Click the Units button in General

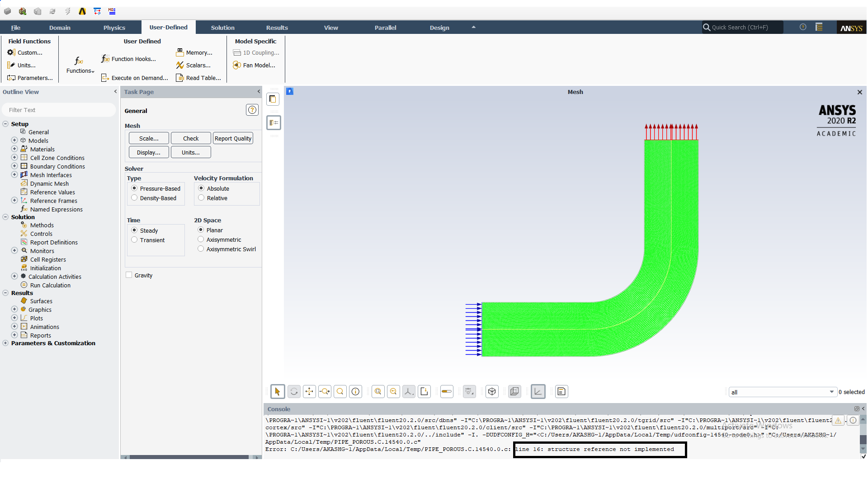coord(191,152)
